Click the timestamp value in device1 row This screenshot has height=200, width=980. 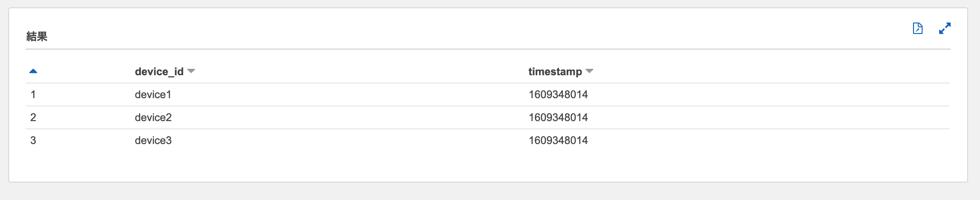[x=558, y=94]
